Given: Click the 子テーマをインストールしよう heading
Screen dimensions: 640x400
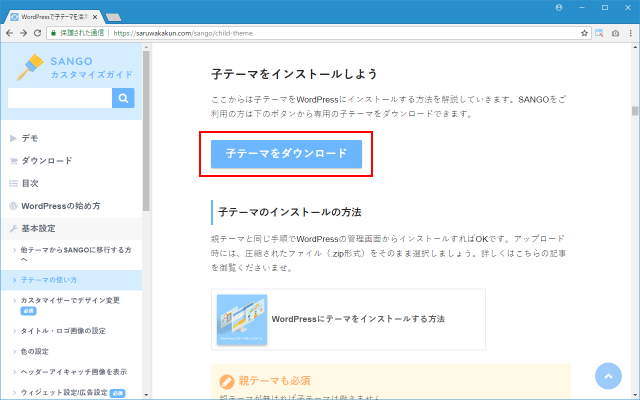Looking at the screenshot, I should click(x=294, y=74).
